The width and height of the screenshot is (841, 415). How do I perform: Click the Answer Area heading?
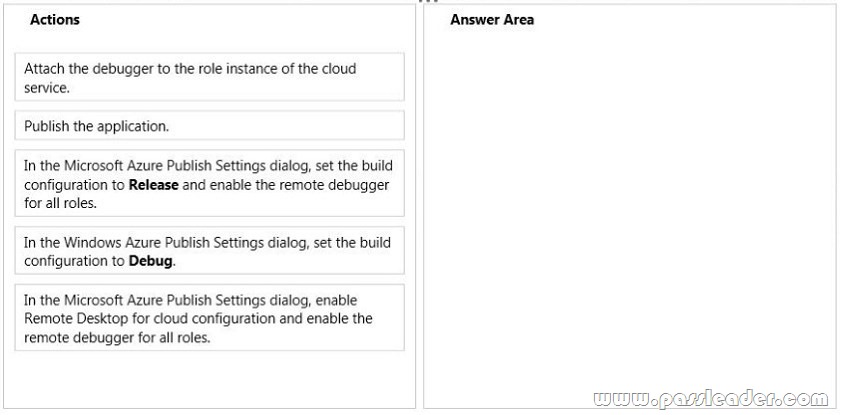pos(492,20)
